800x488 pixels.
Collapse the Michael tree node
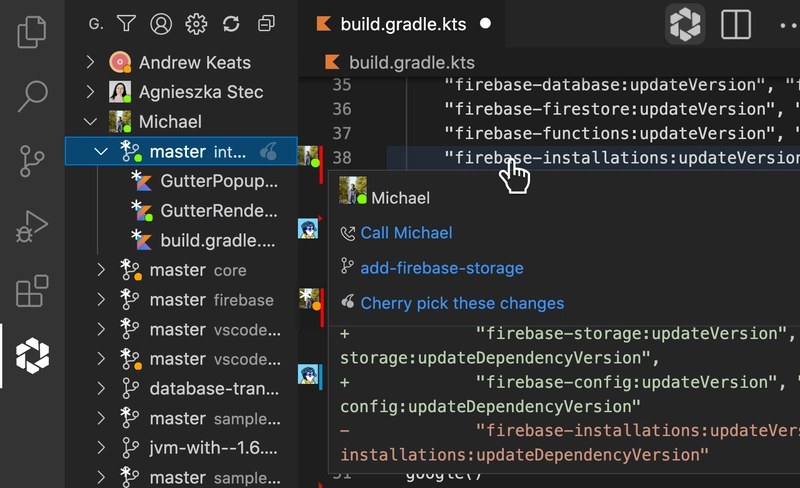pyautogui.click(x=91, y=122)
